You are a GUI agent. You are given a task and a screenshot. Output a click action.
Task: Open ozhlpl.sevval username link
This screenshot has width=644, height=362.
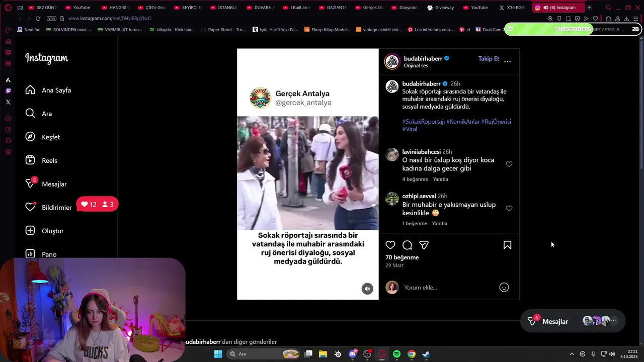click(x=419, y=196)
